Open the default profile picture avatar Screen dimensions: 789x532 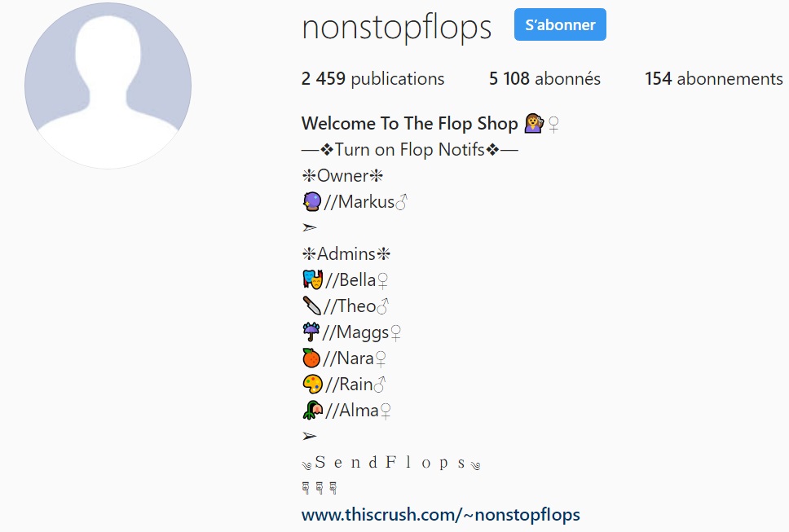tap(108, 86)
